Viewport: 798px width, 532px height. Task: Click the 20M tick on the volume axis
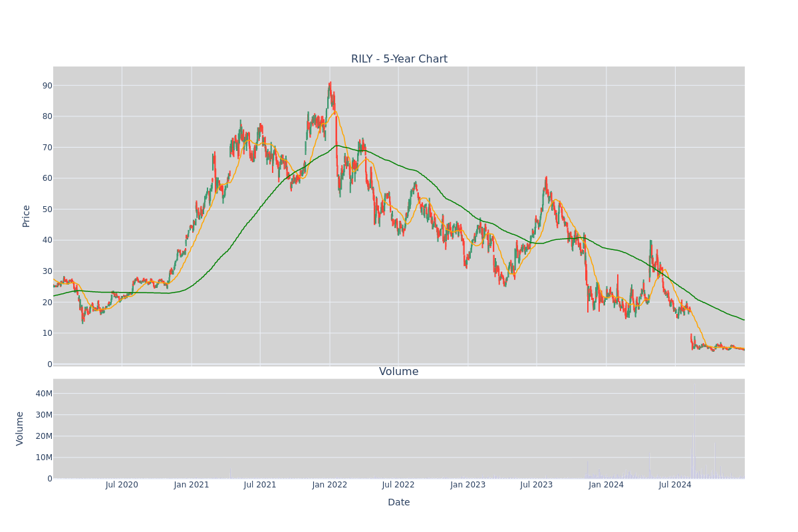pos(45,436)
